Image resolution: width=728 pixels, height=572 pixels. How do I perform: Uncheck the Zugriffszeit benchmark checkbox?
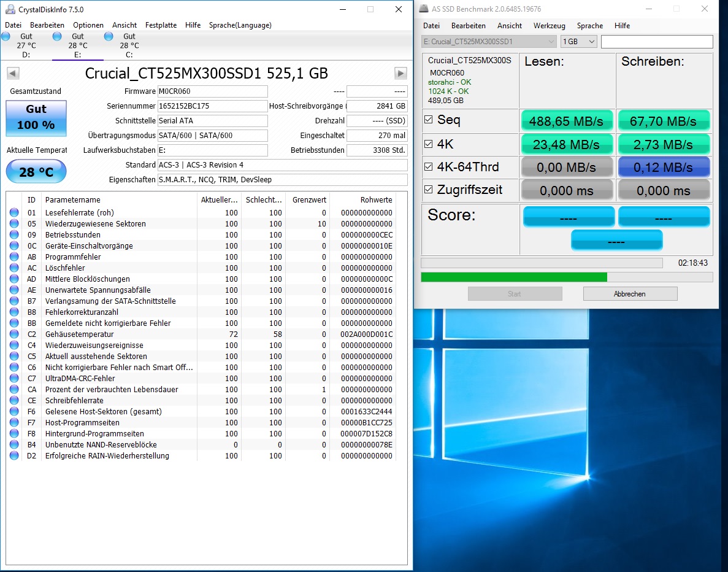pyautogui.click(x=429, y=190)
